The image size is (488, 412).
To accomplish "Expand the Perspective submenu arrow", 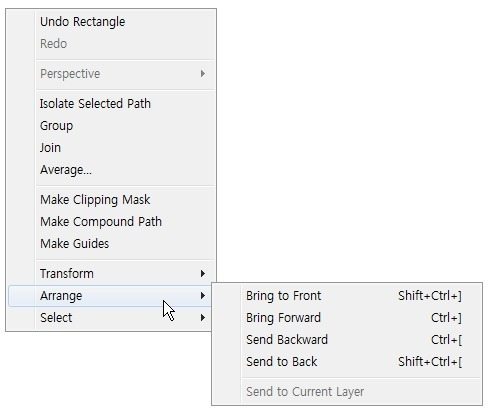I will point(203,74).
